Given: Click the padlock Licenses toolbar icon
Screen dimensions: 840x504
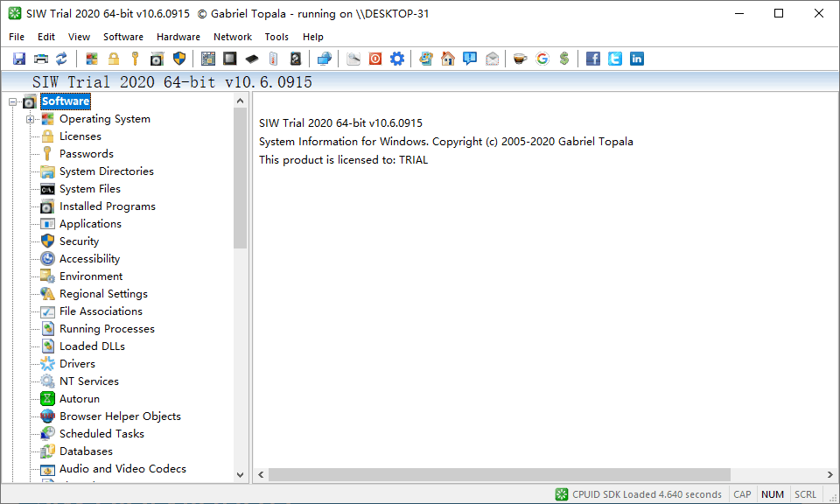Looking at the screenshot, I should [114, 59].
